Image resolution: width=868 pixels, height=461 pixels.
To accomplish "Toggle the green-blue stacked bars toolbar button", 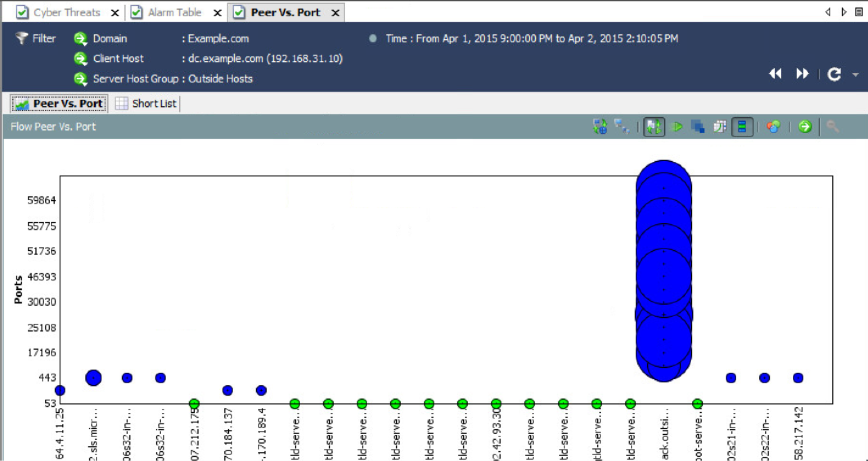I will pos(742,127).
